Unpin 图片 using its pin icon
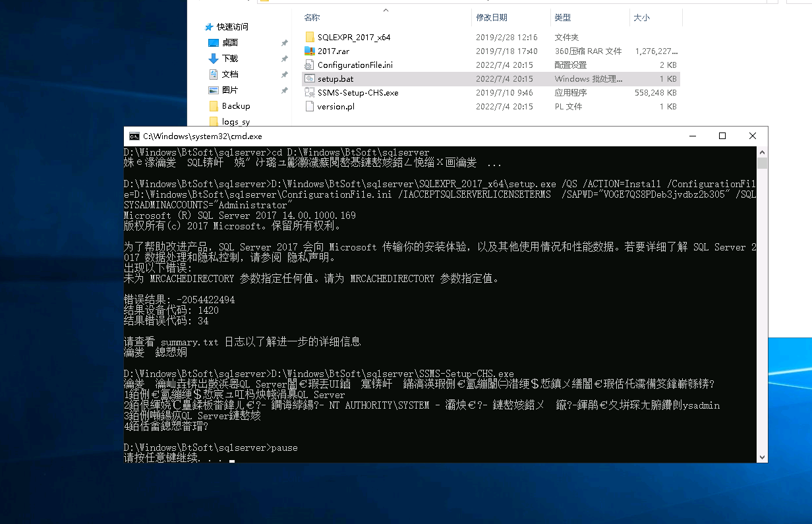Image resolution: width=812 pixels, height=524 pixels. point(284,90)
